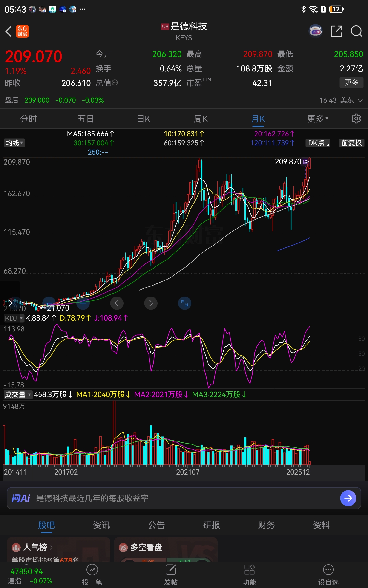Open the 成交量 indicator dropdown

coord(18,394)
